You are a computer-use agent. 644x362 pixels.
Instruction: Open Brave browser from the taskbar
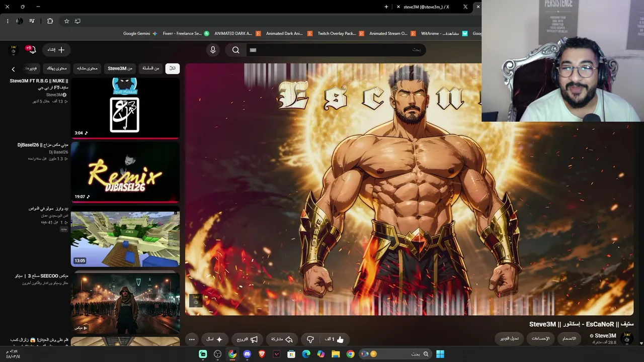pyautogui.click(x=262, y=354)
